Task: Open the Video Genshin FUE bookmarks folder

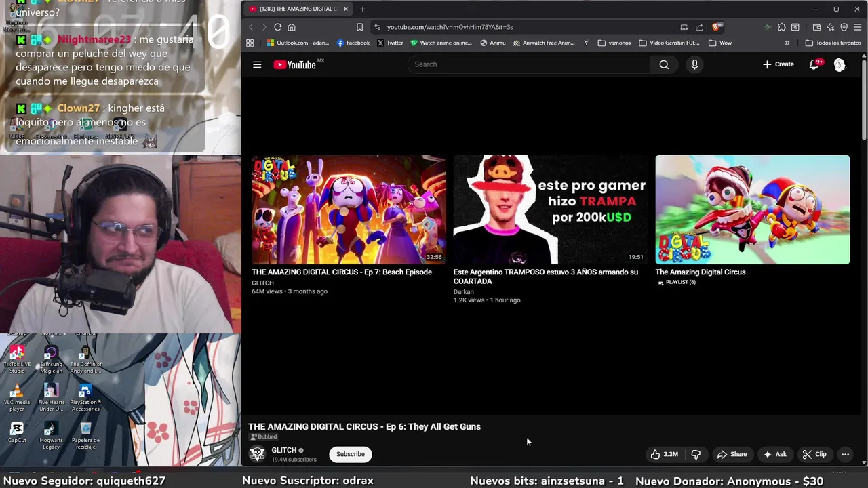Action: point(669,43)
